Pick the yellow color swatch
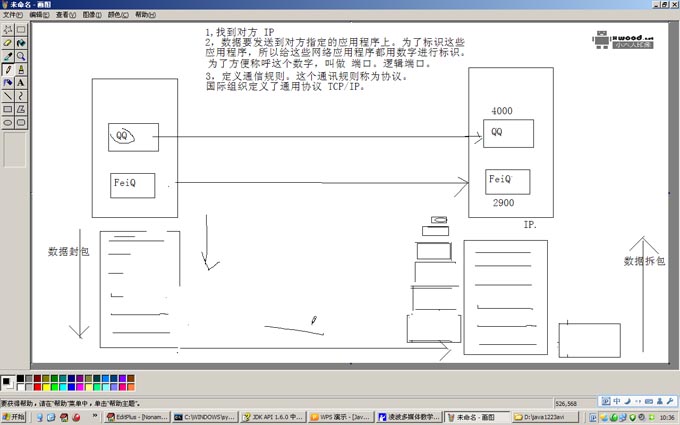 pyautogui.click(x=46, y=387)
